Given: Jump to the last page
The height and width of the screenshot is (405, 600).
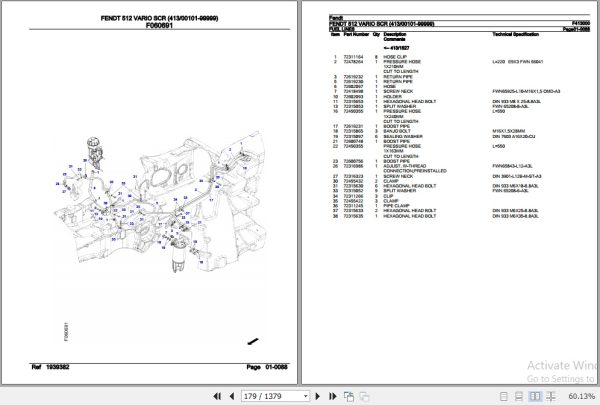Looking at the screenshot, I should click(333, 396).
